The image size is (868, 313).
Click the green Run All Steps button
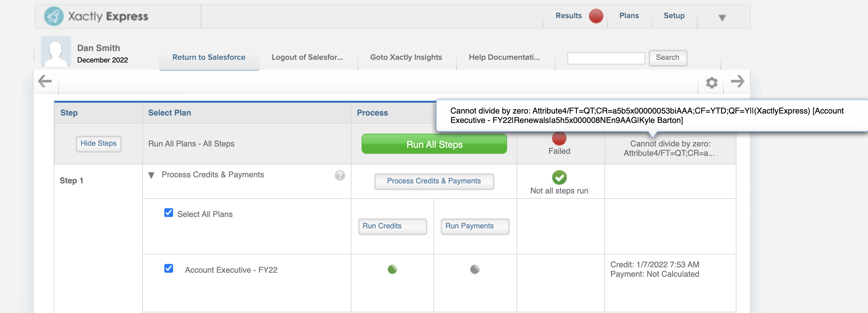(434, 144)
